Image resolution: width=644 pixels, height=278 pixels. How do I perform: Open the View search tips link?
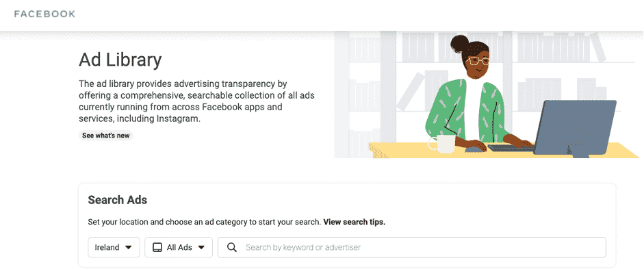pos(355,222)
